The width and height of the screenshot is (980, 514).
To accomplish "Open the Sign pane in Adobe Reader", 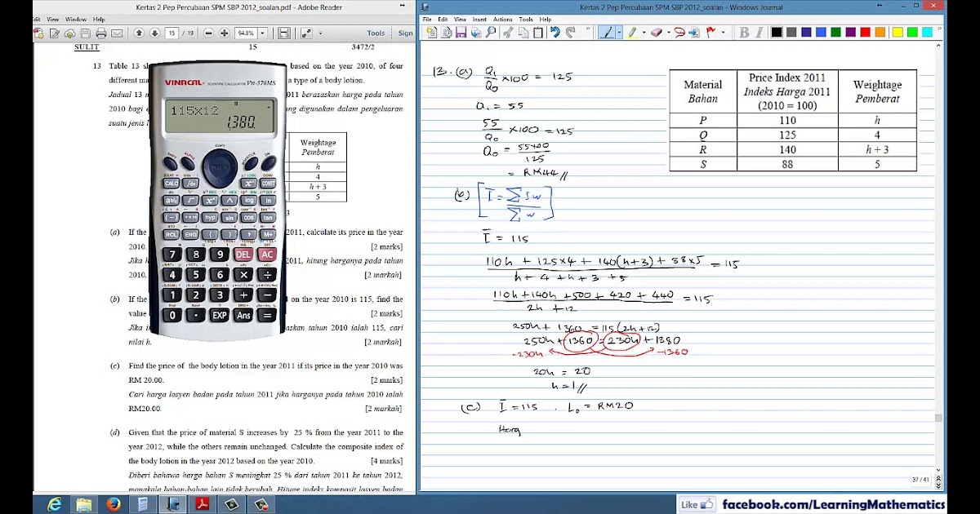I will click(406, 33).
